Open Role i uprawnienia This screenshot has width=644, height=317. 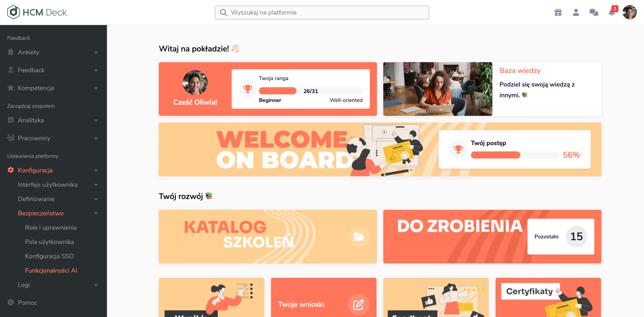coord(51,227)
